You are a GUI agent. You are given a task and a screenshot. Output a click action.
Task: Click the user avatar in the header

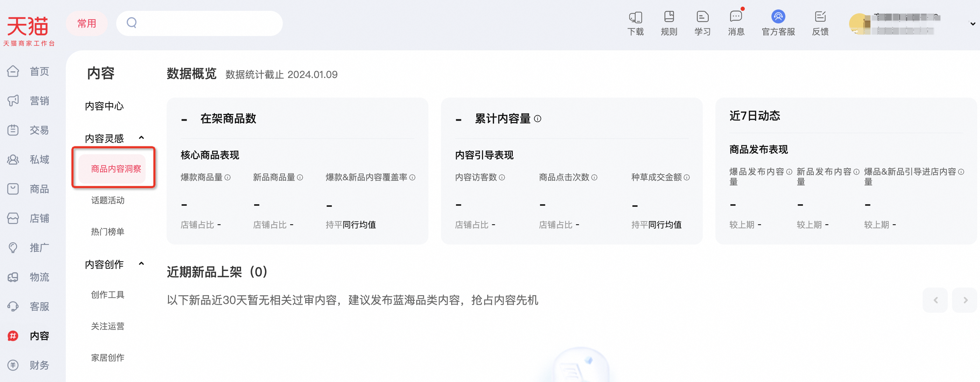(x=859, y=23)
